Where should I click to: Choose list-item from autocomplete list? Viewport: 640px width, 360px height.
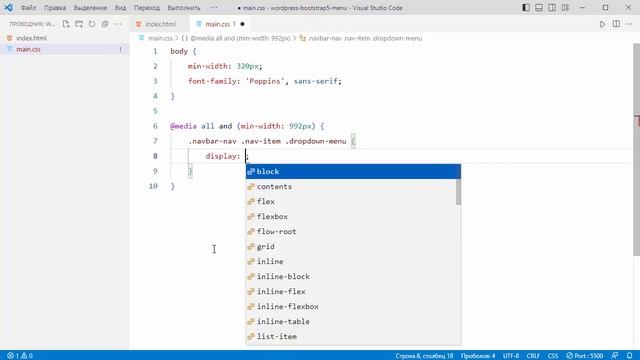[351, 336]
